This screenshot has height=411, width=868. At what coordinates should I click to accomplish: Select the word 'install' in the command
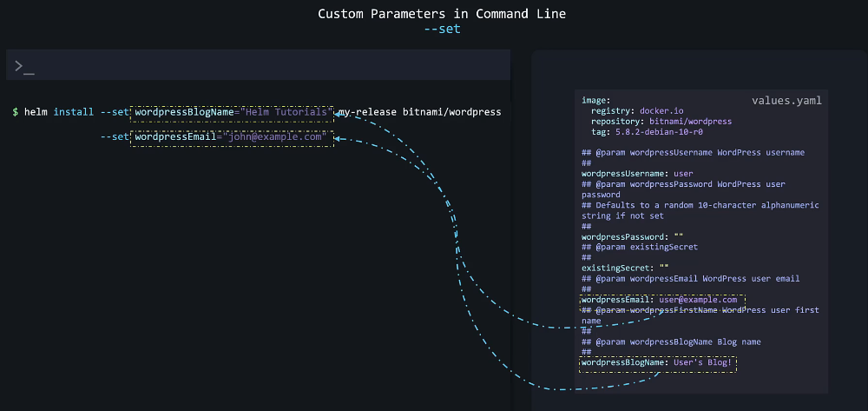pyautogui.click(x=74, y=112)
